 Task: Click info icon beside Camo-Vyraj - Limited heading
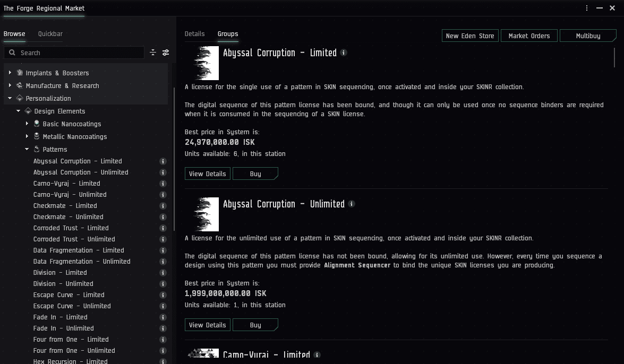[x=317, y=355]
